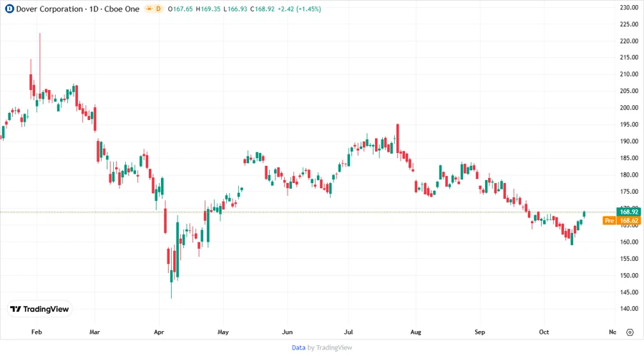Click the 215.00 price axis label
This screenshot has height=356, width=644.
pos(629,57)
